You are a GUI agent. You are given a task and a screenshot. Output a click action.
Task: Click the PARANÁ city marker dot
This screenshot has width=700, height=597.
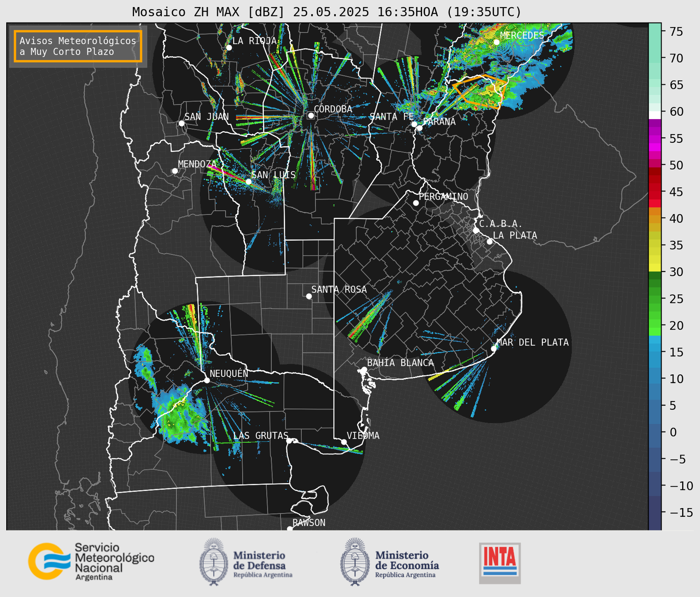(x=420, y=128)
